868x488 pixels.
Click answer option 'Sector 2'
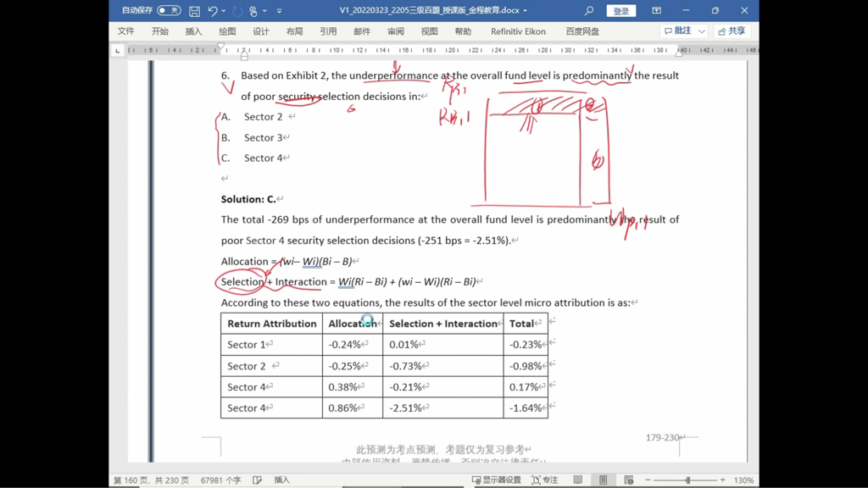click(x=263, y=117)
